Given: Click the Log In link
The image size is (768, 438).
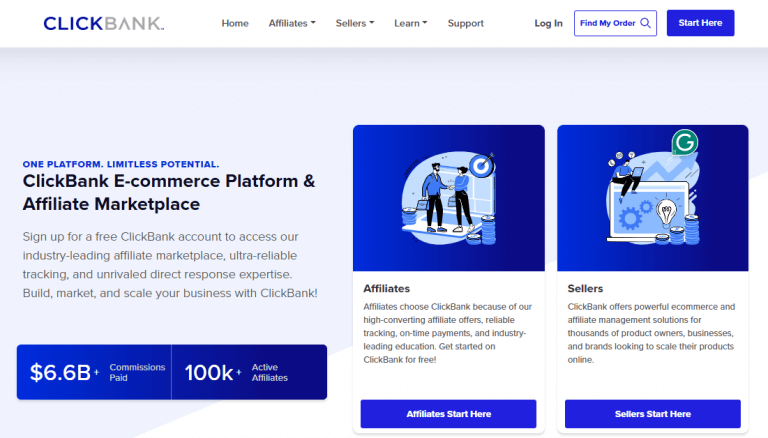Looking at the screenshot, I should pyautogui.click(x=548, y=23).
